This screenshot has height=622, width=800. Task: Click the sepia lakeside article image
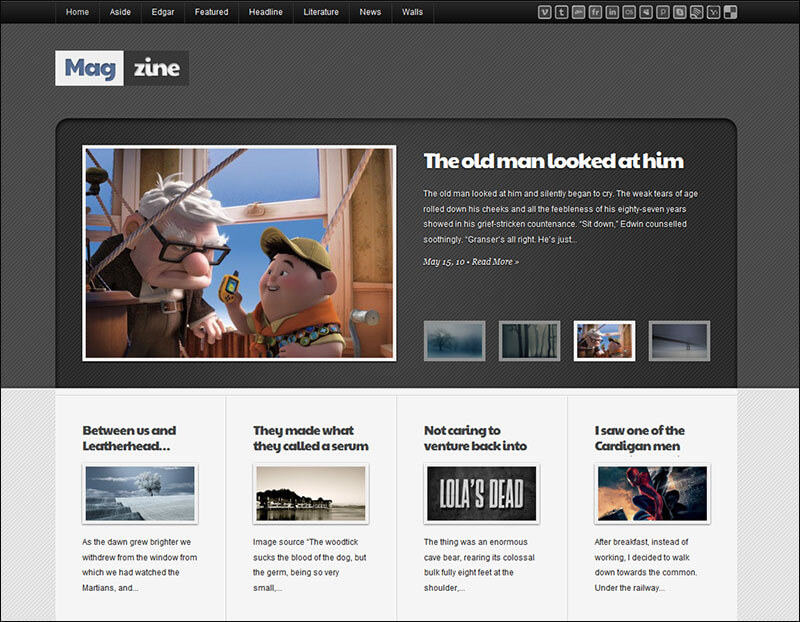311,493
